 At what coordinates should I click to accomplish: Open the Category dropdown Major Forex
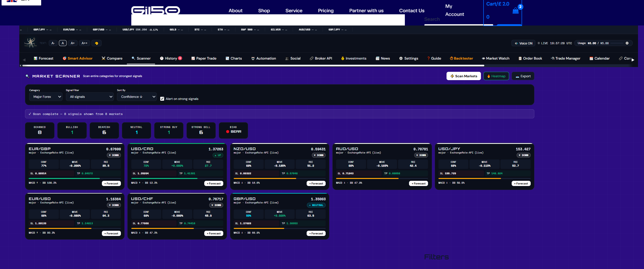coord(46,97)
